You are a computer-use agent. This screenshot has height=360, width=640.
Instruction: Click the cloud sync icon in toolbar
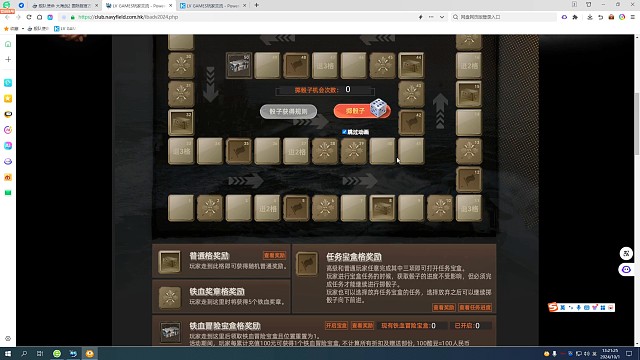(x=564, y=17)
